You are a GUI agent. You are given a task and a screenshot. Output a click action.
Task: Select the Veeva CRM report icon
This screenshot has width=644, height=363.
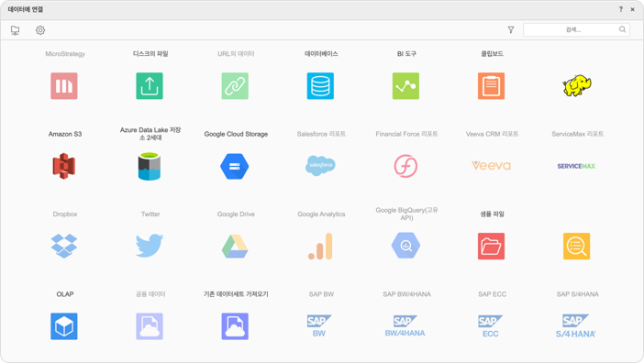click(x=491, y=166)
